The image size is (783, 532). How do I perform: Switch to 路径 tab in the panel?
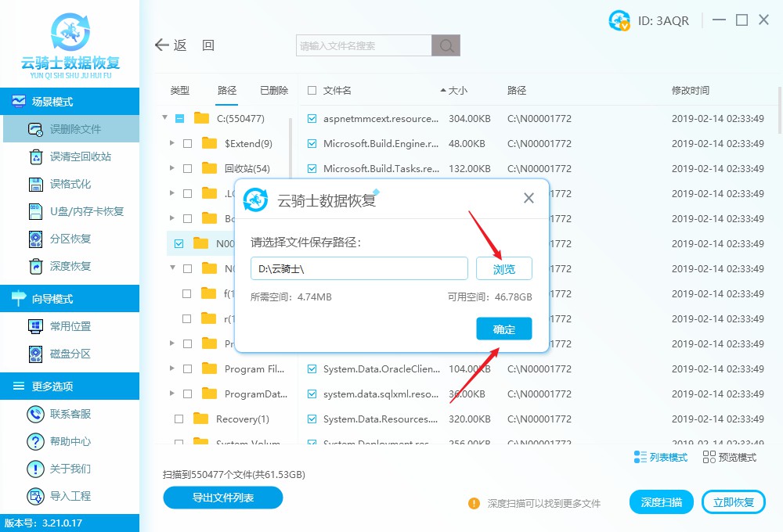227,90
